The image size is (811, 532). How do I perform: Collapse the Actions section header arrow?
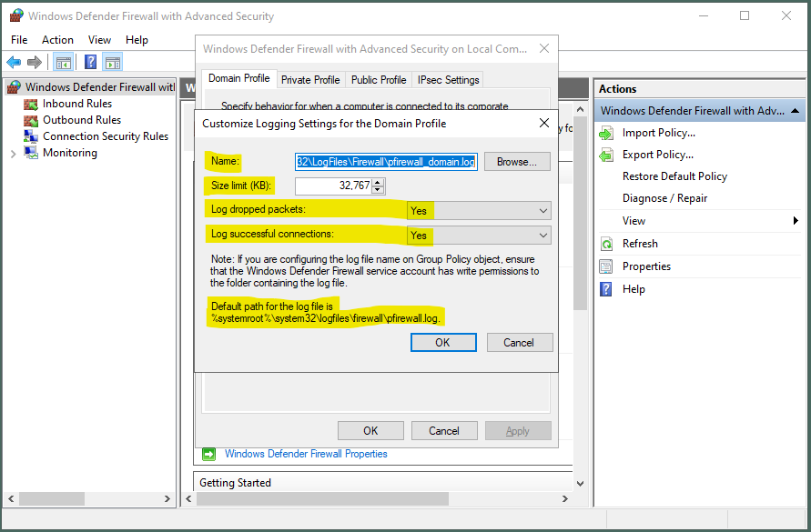796,111
